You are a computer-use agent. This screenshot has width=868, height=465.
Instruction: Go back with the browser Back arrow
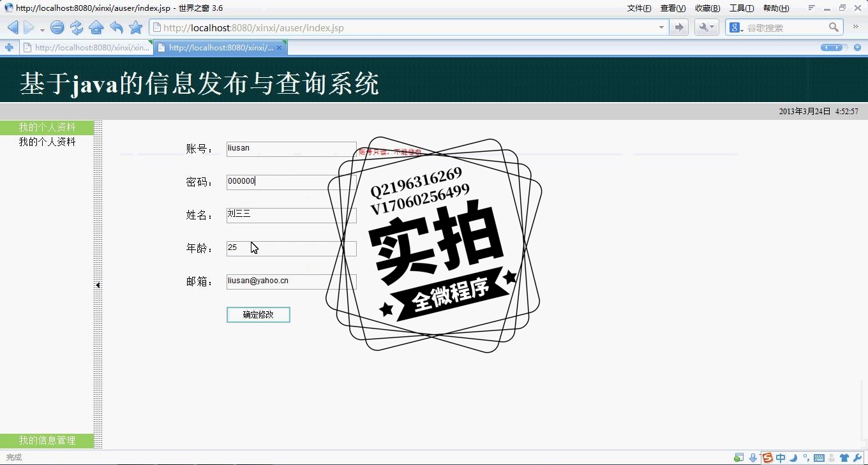pos(12,27)
